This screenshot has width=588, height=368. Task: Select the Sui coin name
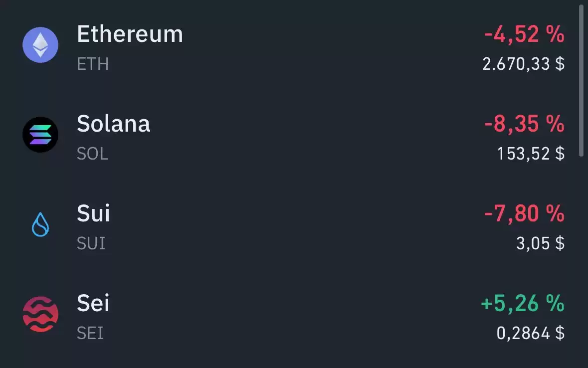click(x=93, y=213)
